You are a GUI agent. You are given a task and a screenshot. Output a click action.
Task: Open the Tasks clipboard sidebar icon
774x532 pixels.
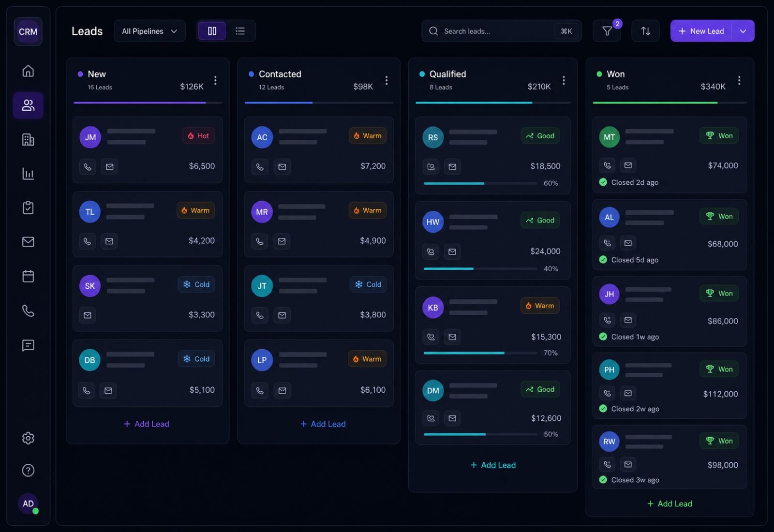[28, 208]
